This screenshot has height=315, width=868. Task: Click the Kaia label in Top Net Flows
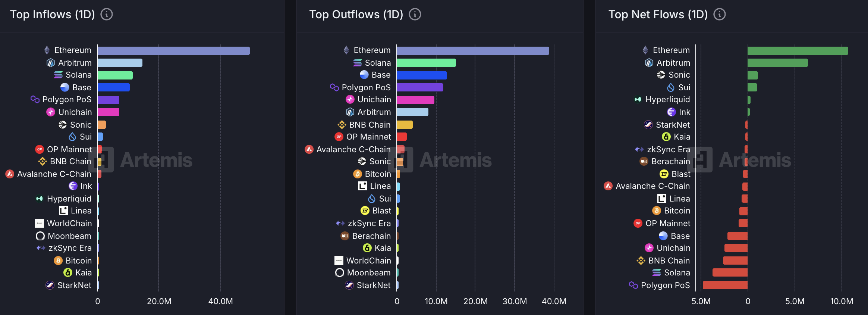pyautogui.click(x=682, y=137)
